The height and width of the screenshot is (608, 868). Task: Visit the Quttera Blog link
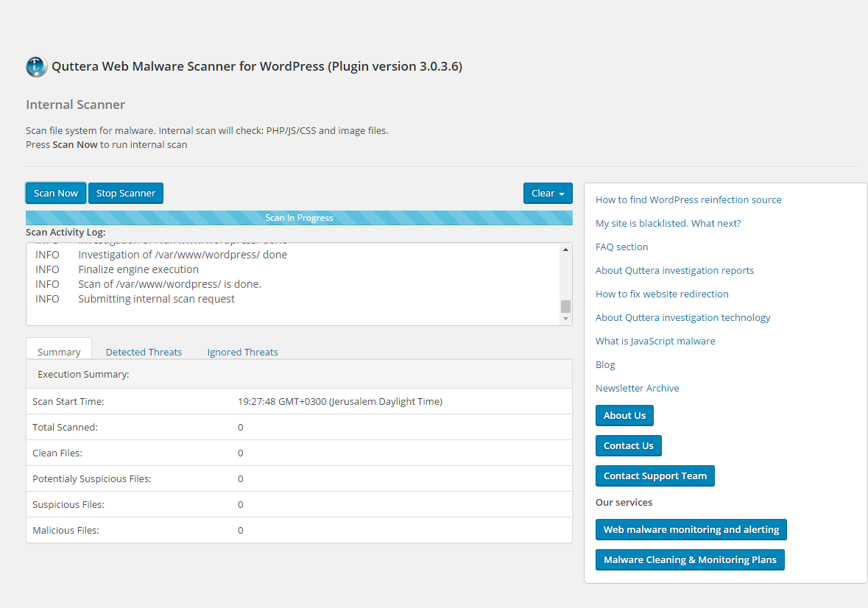coord(605,364)
